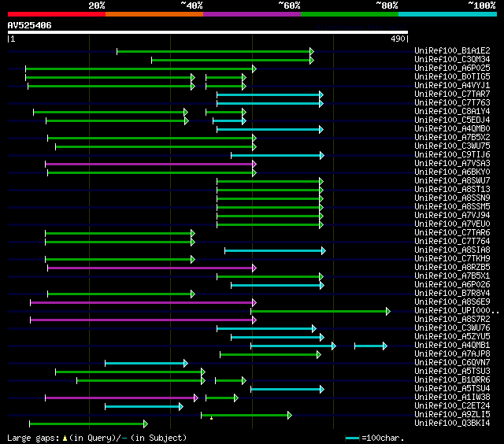This screenshot has height=444, width=504.
Task: Select the UniRef100_A6P026 hit
Action: pyautogui.click(x=452, y=285)
